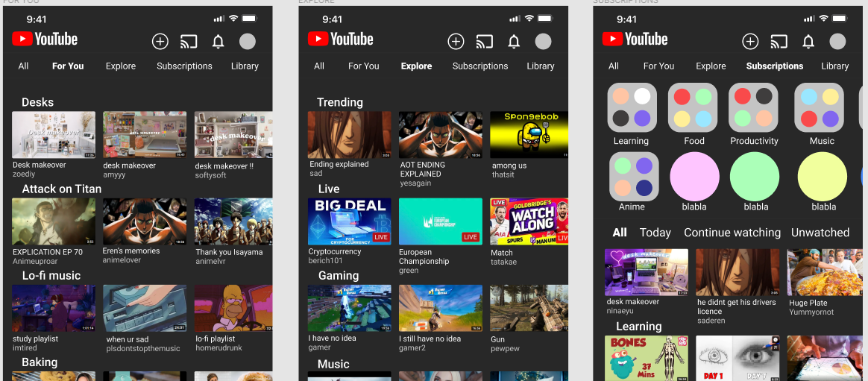868x381 pixels.
Task: Filter subscriptions by Continue watching
Action: coord(732,233)
